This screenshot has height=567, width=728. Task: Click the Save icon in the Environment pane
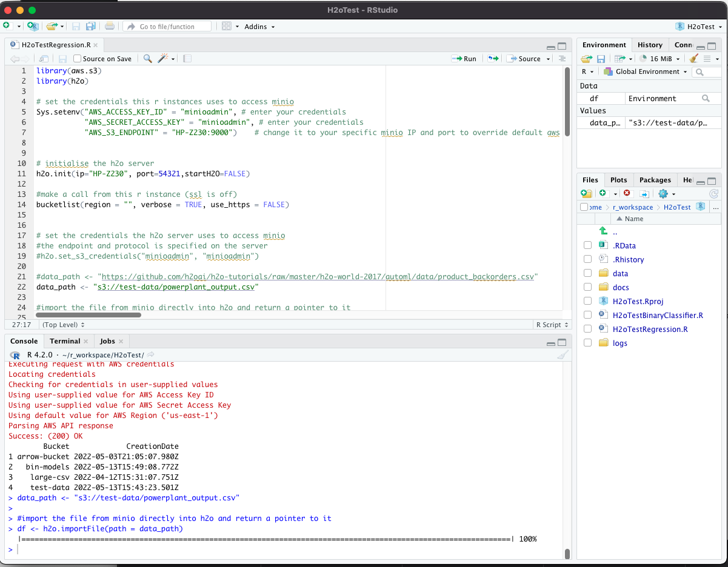pyautogui.click(x=600, y=58)
